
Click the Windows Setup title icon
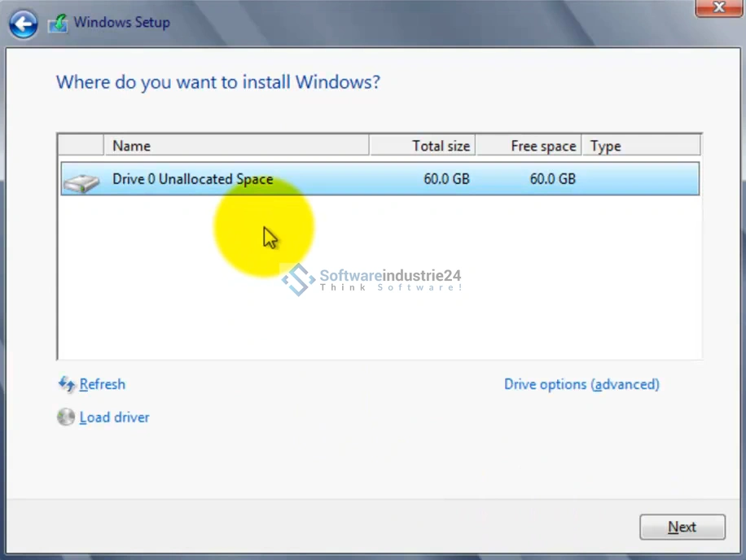[x=57, y=24]
